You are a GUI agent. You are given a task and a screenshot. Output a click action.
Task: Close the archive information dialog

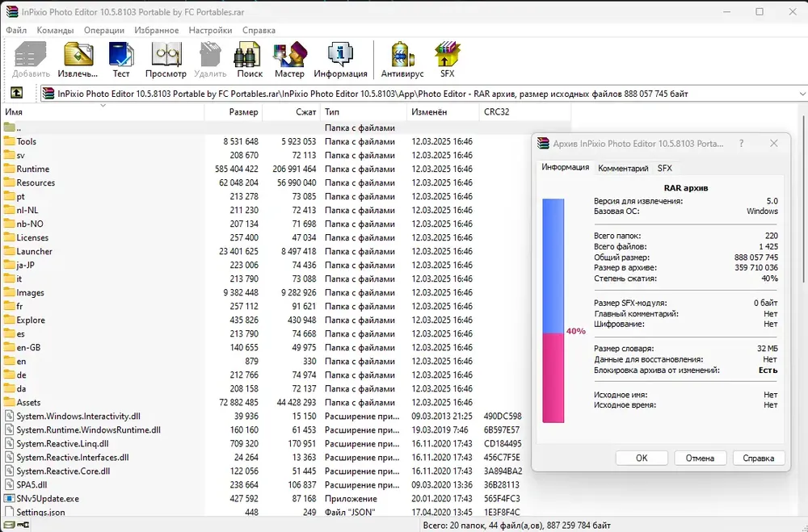(x=773, y=144)
